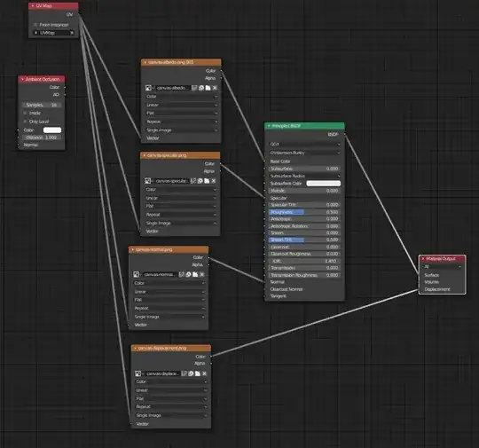
Task: Toggle fake user shield on canvas-albedo image
Action: (194, 88)
